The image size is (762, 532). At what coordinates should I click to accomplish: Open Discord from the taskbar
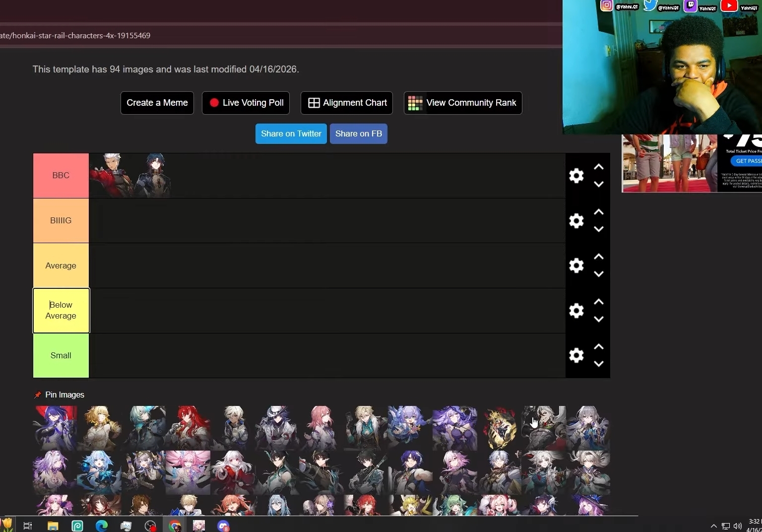point(223,526)
